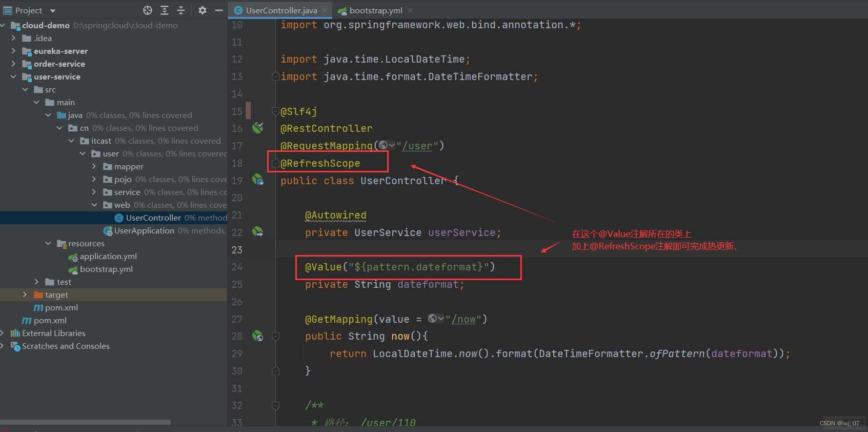Screen dimensions: 868x432
Task: Select the resources folder
Action: click(86, 243)
